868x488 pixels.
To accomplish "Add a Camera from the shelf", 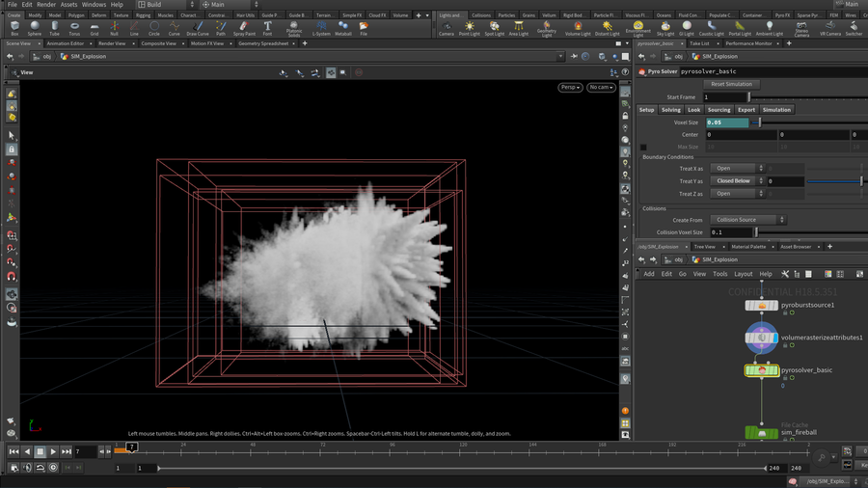I will tap(447, 28).
